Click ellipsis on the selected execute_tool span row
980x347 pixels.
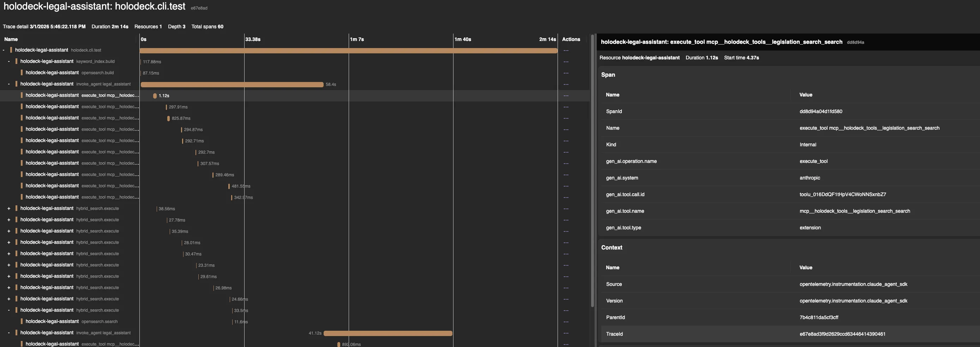[x=566, y=95]
